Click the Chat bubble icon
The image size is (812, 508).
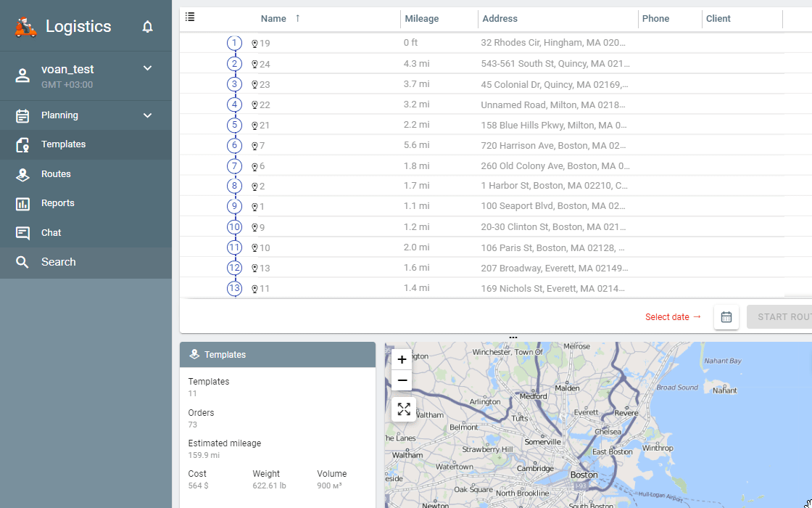(x=22, y=233)
